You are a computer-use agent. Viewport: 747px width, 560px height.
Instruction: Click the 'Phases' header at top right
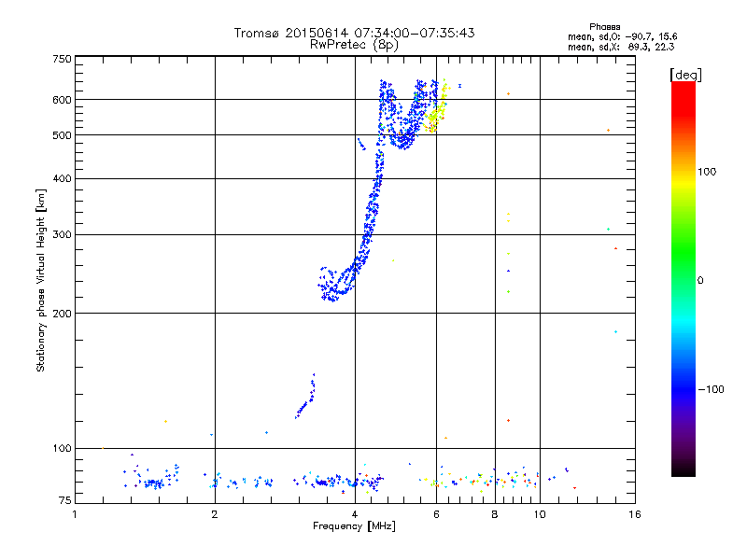604,27
